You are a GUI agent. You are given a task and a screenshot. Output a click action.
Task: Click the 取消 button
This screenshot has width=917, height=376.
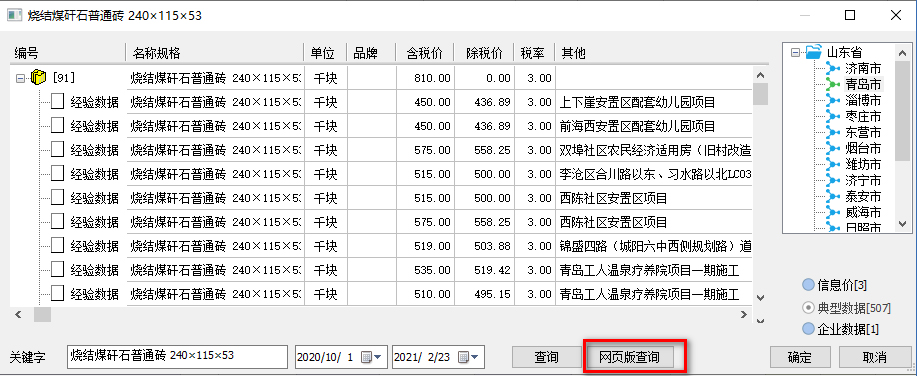874,357
